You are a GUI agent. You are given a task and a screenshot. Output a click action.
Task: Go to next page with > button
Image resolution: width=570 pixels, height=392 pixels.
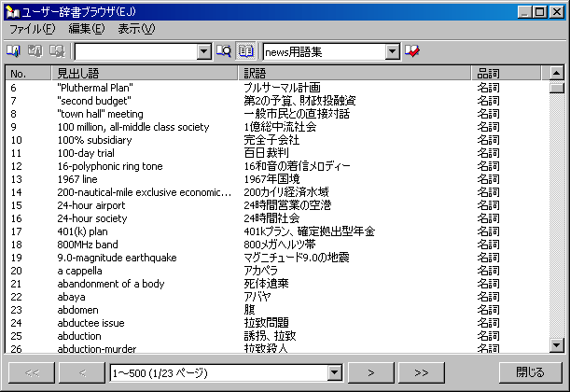[370, 372]
